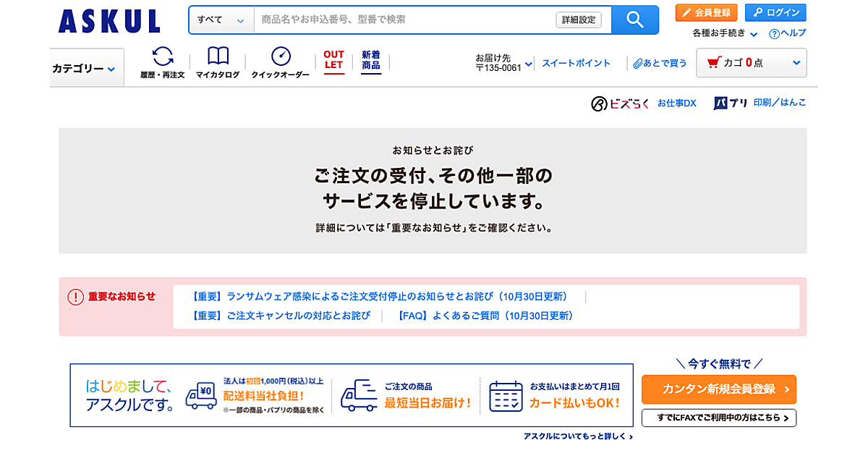Open the あとで買う saved items
The height and width of the screenshot is (456, 868).
660,64
